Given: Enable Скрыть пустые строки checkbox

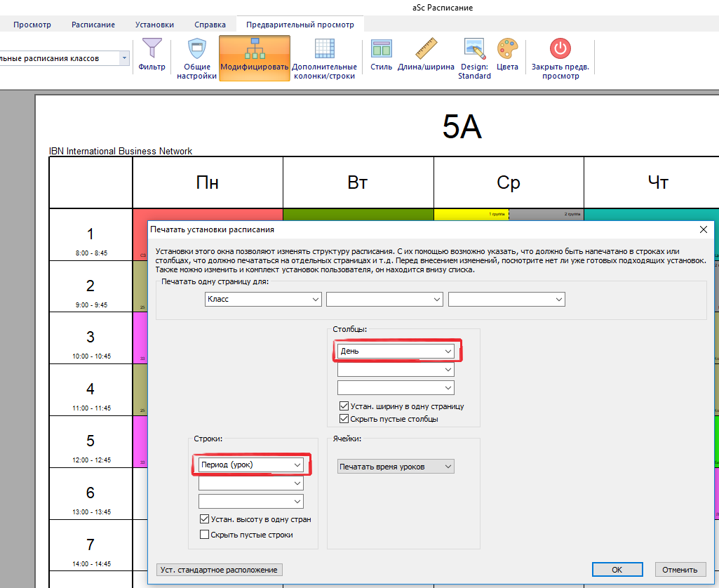Looking at the screenshot, I should point(205,535).
